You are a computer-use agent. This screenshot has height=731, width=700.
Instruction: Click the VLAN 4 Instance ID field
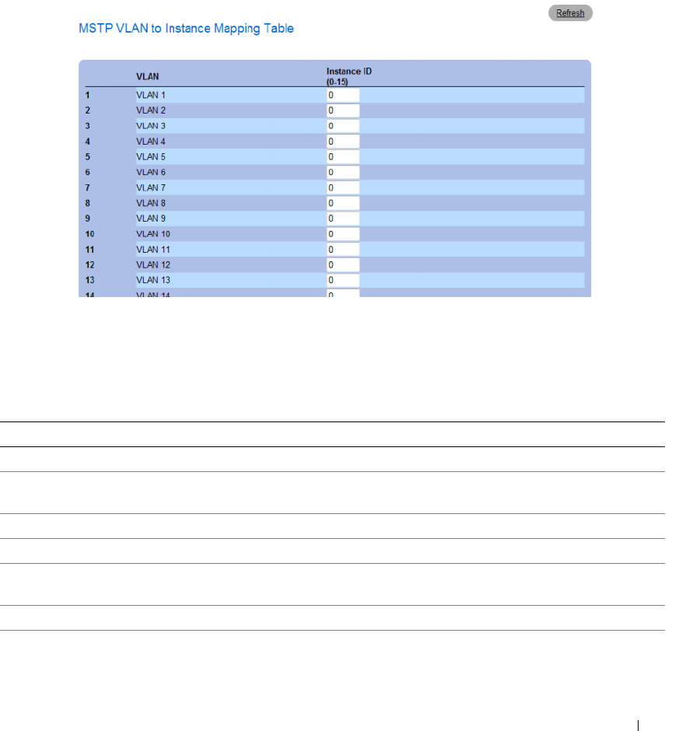tap(343, 142)
